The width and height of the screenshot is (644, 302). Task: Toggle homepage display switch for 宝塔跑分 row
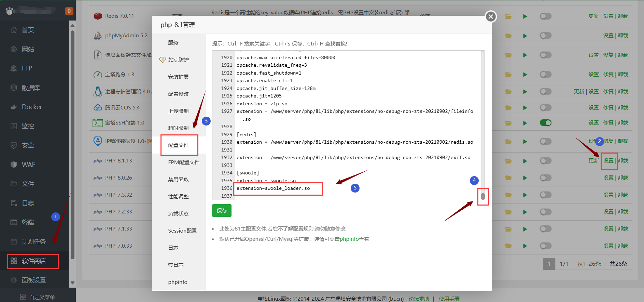click(x=546, y=74)
